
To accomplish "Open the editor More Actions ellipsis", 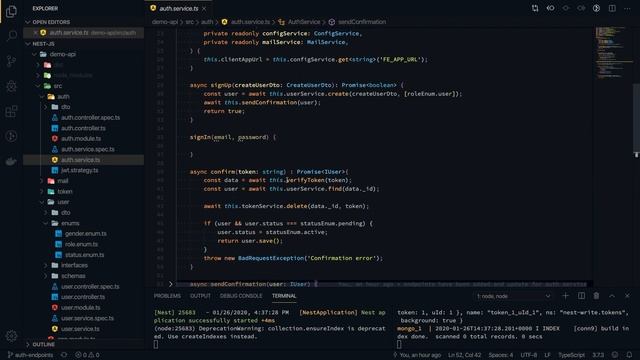I will pyautogui.click(x=627, y=8).
